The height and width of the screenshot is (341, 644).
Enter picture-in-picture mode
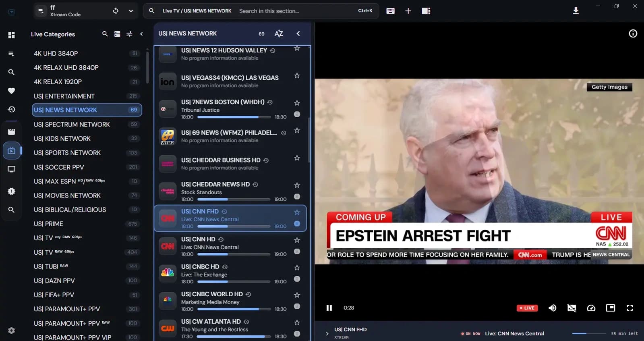click(611, 308)
